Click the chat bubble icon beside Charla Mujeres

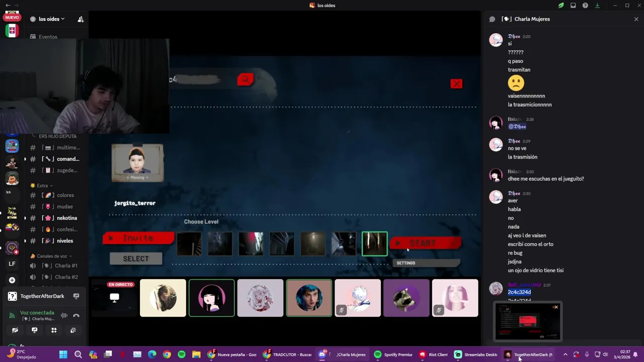pos(492,19)
